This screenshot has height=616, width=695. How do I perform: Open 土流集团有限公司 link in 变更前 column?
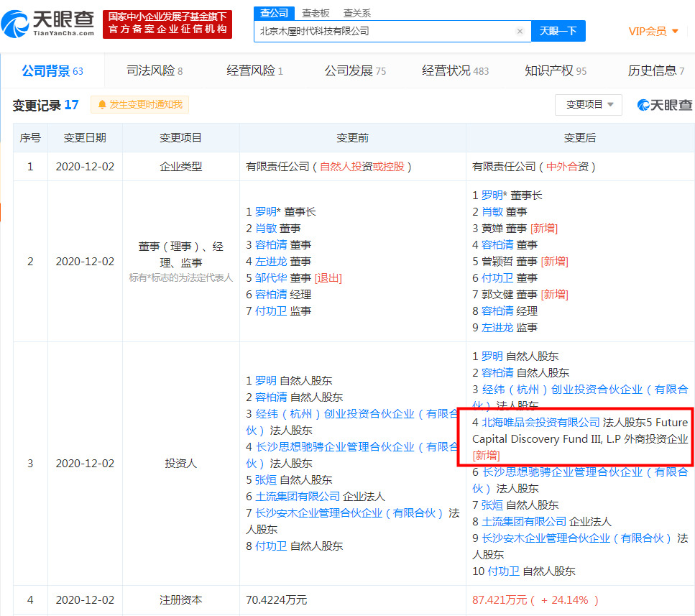coord(298,497)
